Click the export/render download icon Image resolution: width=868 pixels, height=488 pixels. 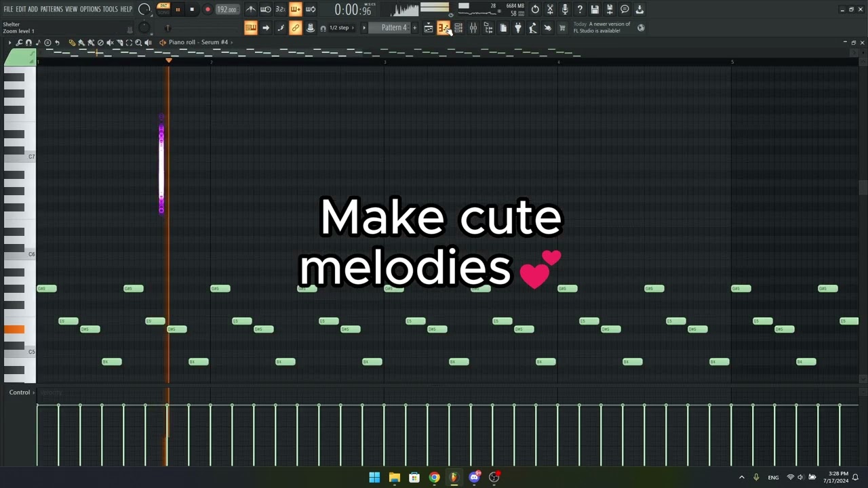[639, 9]
